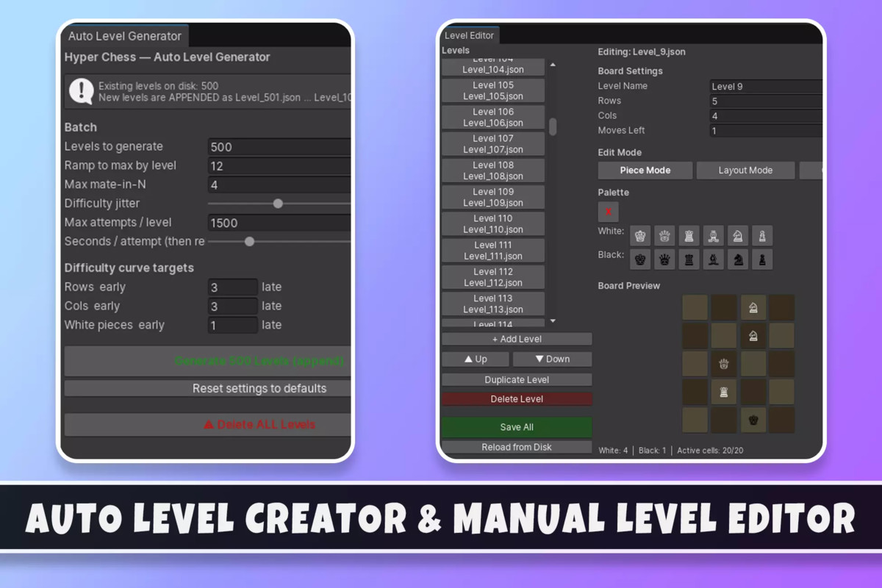Viewport: 882px width, 588px height.
Task: Pick the black queen palette piece
Action: (665, 259)
